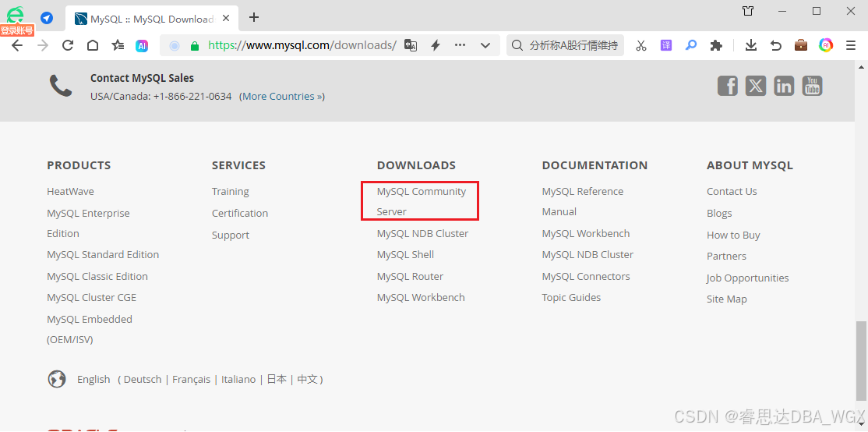Open the puzzle-piece extensions icon

716,45
